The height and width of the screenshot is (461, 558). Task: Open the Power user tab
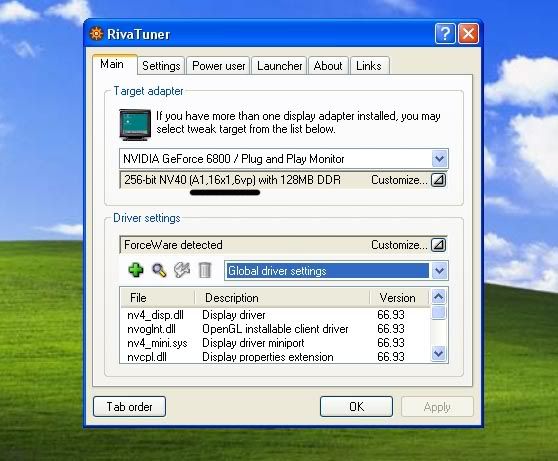[219, 66]
